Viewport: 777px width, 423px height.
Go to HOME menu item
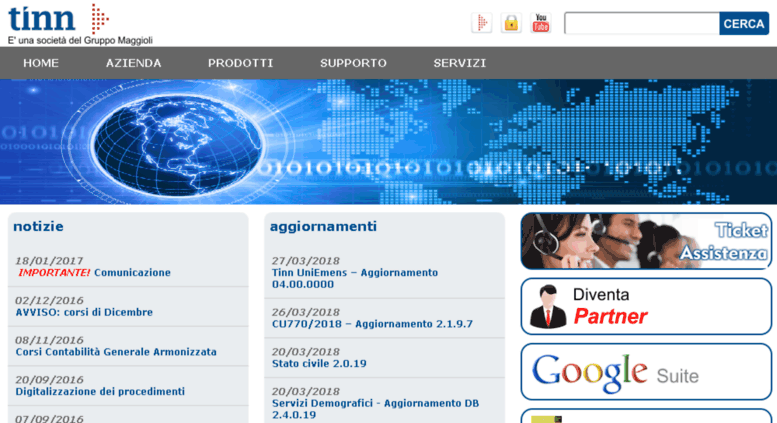(x=41, y=63)
